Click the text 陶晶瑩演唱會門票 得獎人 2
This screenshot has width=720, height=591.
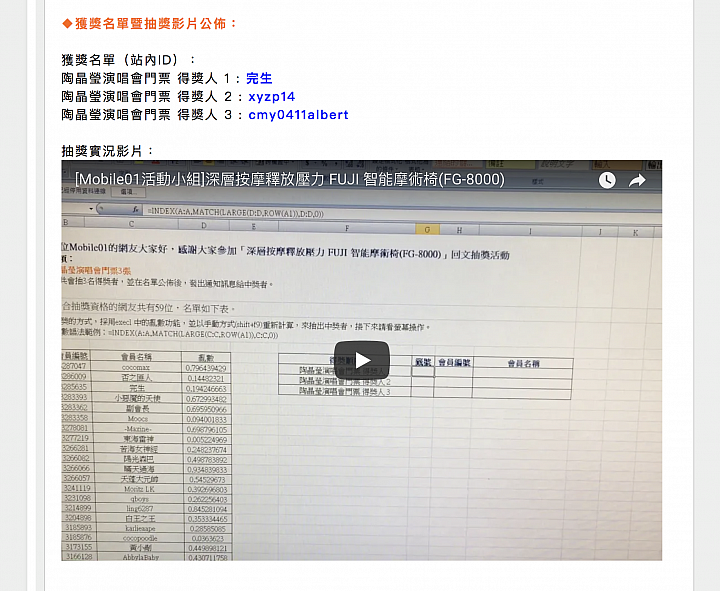point(146,97)
